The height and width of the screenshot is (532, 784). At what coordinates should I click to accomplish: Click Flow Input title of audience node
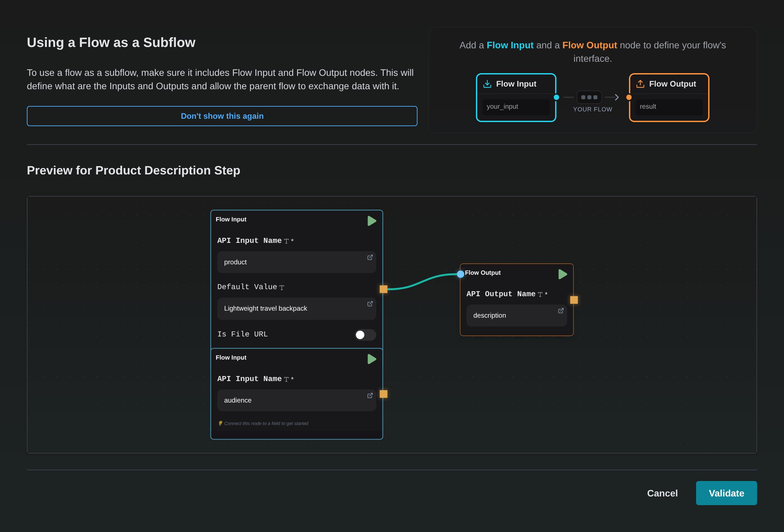click(231, 358)
